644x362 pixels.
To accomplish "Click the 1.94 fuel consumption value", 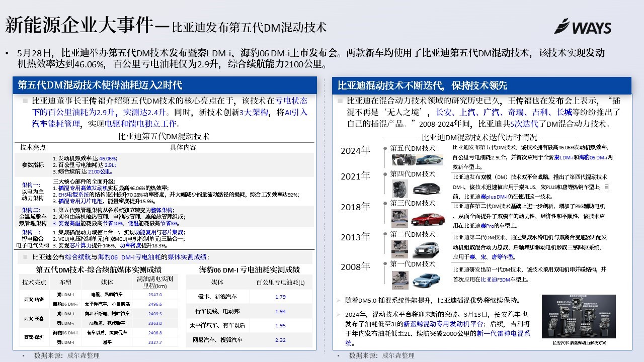I will coord(280,311).
